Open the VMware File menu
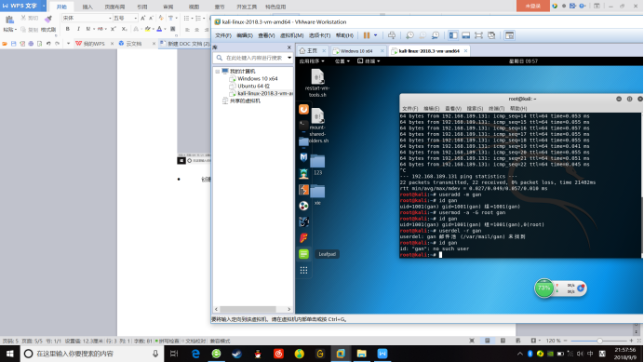The image size is (644, 362). [223, 35]
